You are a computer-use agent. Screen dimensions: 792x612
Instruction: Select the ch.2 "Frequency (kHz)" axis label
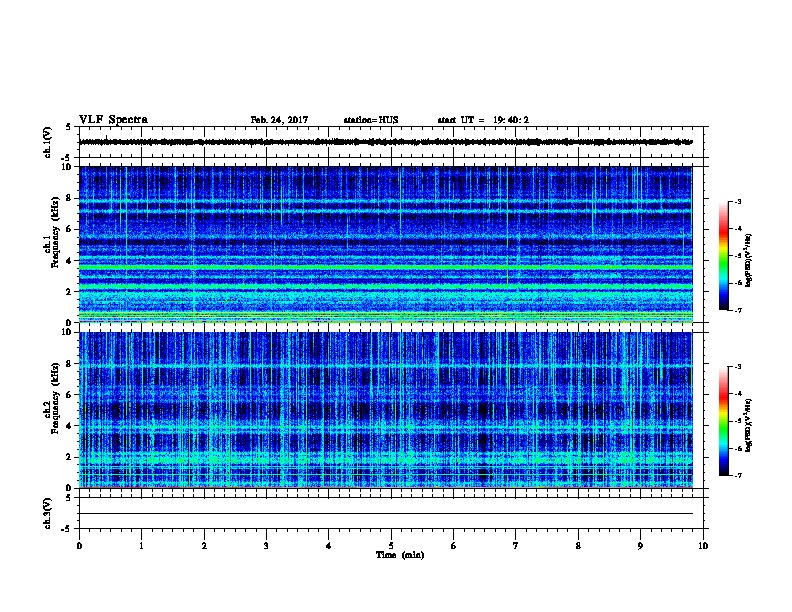click(55, 398)
